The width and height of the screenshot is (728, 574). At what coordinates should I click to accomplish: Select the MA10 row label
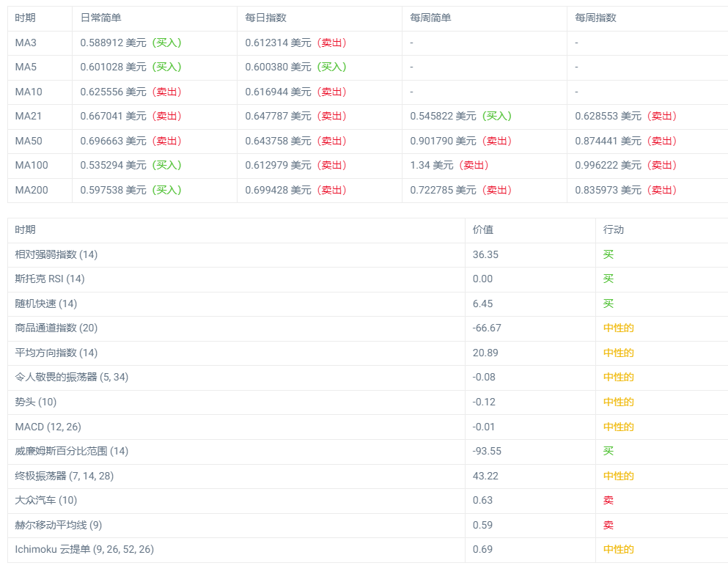point(29,92)
